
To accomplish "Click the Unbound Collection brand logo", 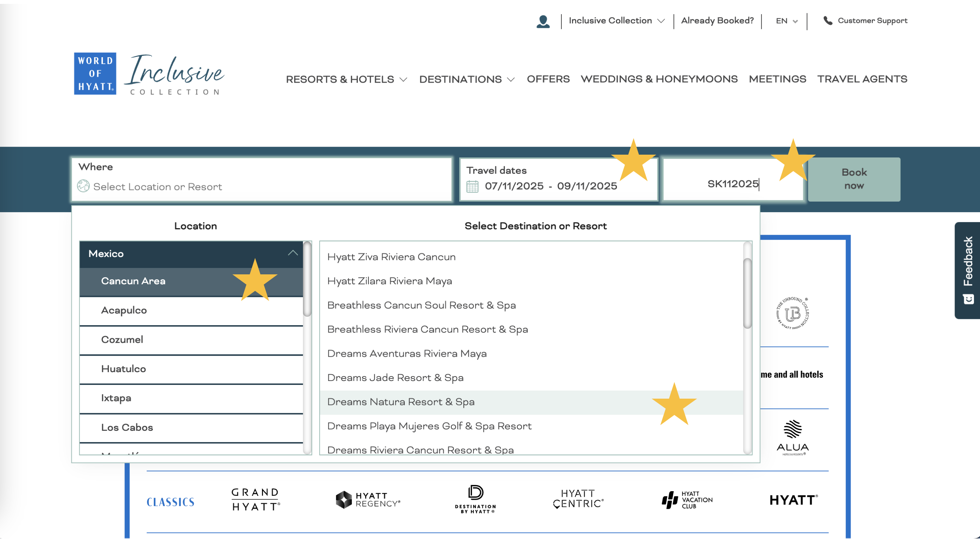I will 792,313.
